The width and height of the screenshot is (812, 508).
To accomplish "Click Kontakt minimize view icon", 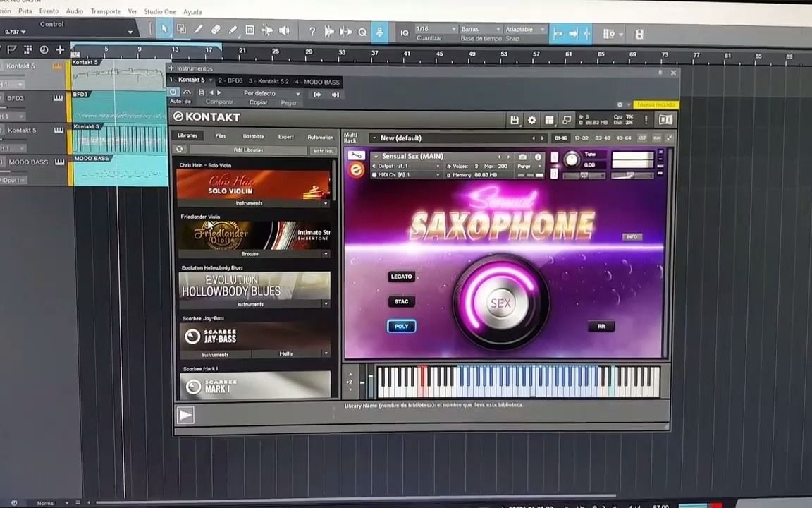I will pyautogui.click(x=567, y=120).
